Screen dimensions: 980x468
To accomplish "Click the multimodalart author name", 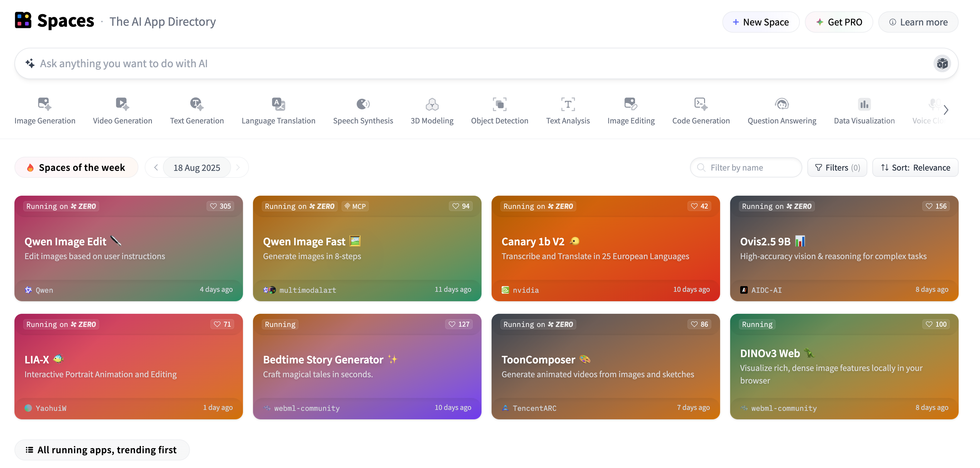I will click(308, 290).
